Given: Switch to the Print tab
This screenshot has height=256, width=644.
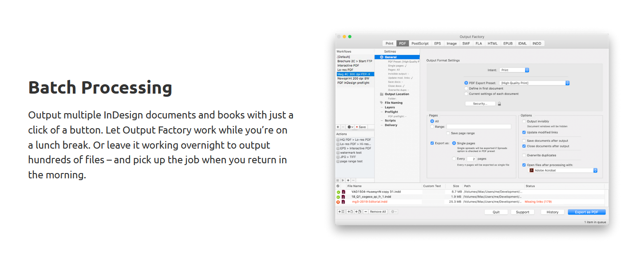Looking at the screenshot, I should click(x=389, y=43).
